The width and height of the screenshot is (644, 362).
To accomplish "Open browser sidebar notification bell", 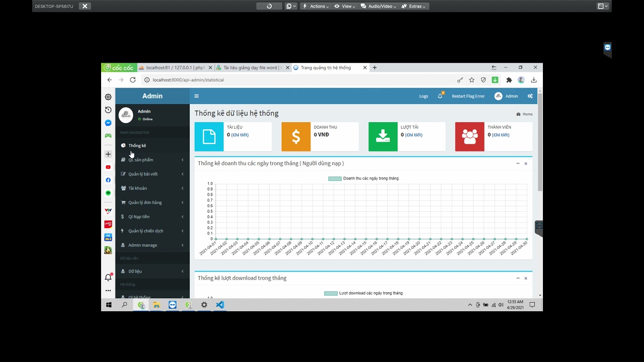I will point(108,278).
